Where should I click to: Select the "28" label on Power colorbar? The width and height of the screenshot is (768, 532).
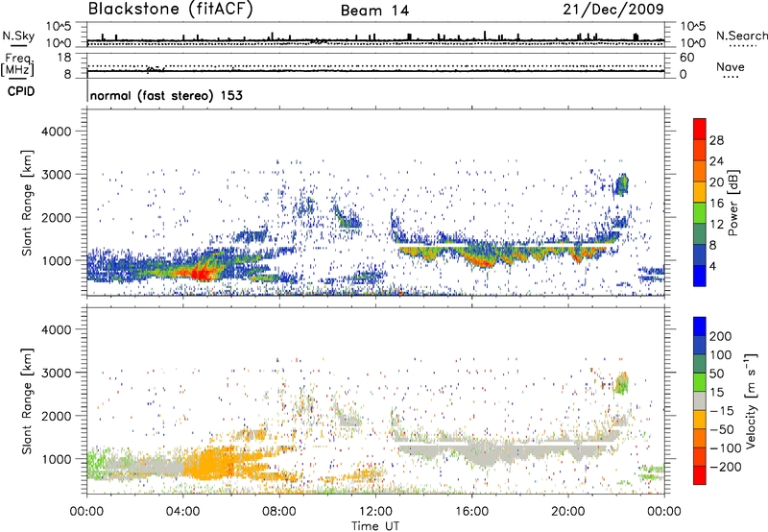[x=716, y=140]
